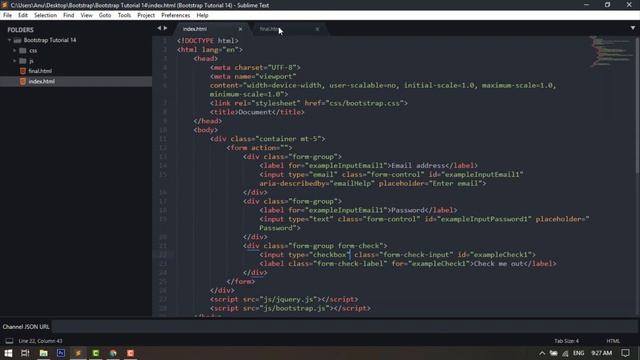The width and height of the screenshot is (640, 360).
Task: Open the File menu
Action: (7, 15)
